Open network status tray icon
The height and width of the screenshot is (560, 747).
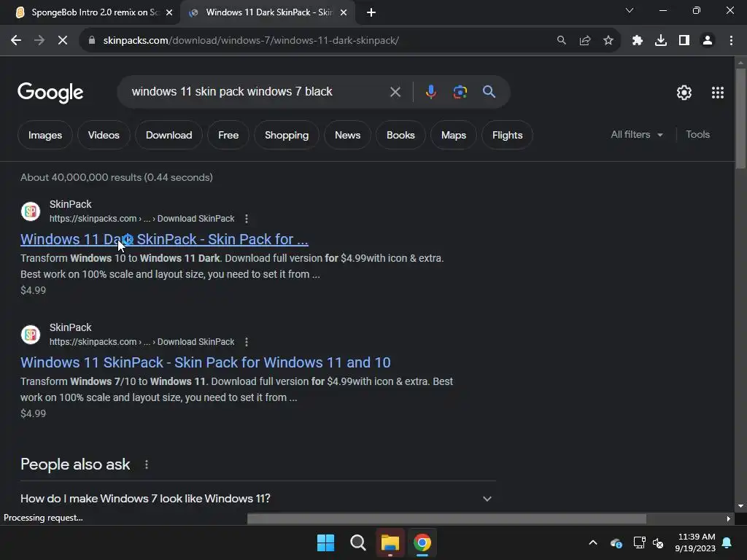pyautogui.click(x=639, y=542)
